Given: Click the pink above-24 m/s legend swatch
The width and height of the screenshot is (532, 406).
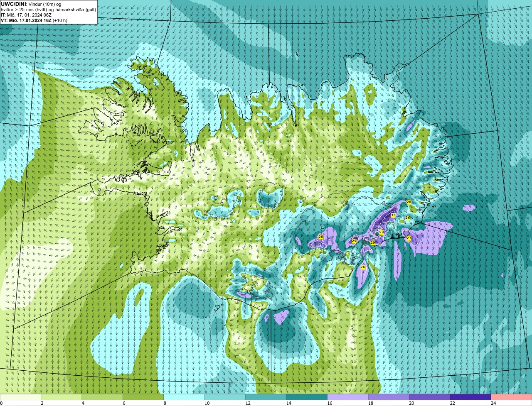Looking at the screenshot, I should click(x=512, y=397).
